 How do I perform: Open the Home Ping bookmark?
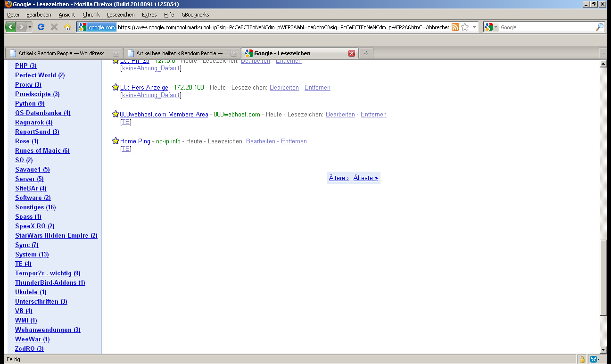135,141
